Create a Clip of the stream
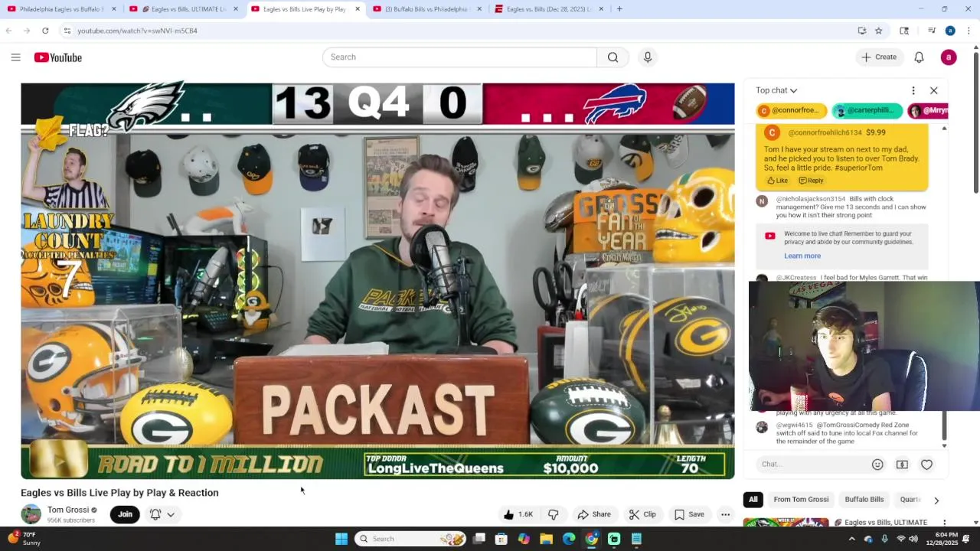The height and width of the screenshot is (551, 980). click(642, 514)
